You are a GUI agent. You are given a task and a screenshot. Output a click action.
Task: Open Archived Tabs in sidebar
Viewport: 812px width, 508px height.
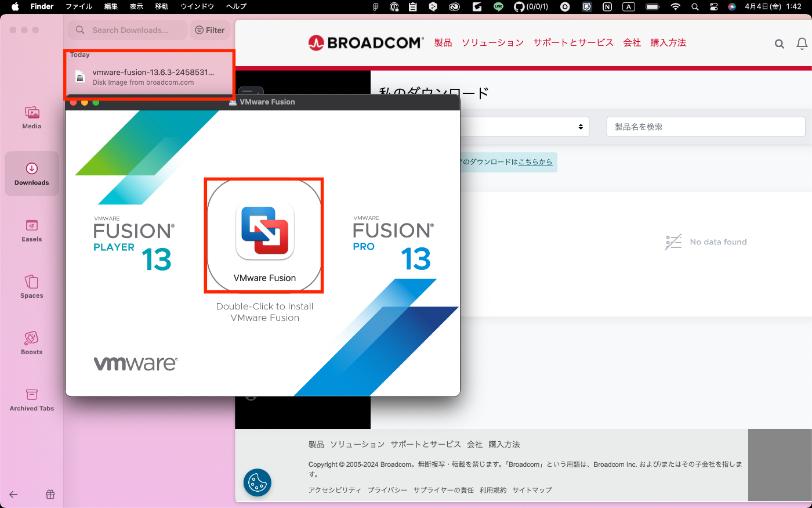click(32, 399)
